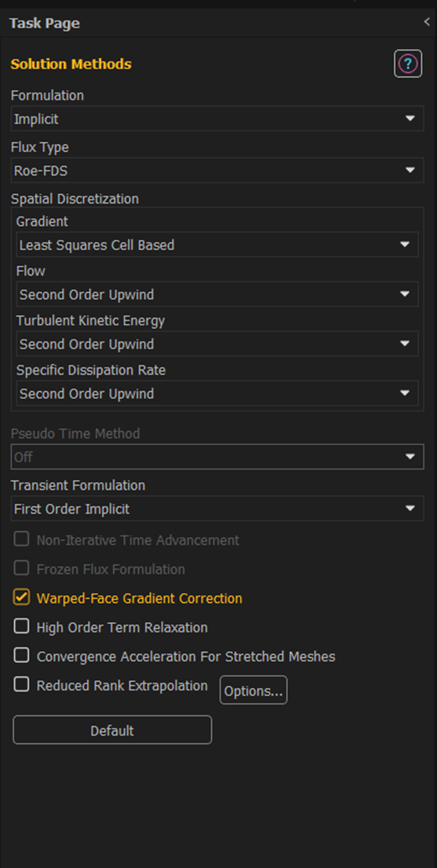Enable High Order Term Relaxation
Viewport: 437px width, 868px height.
[21, 627]
